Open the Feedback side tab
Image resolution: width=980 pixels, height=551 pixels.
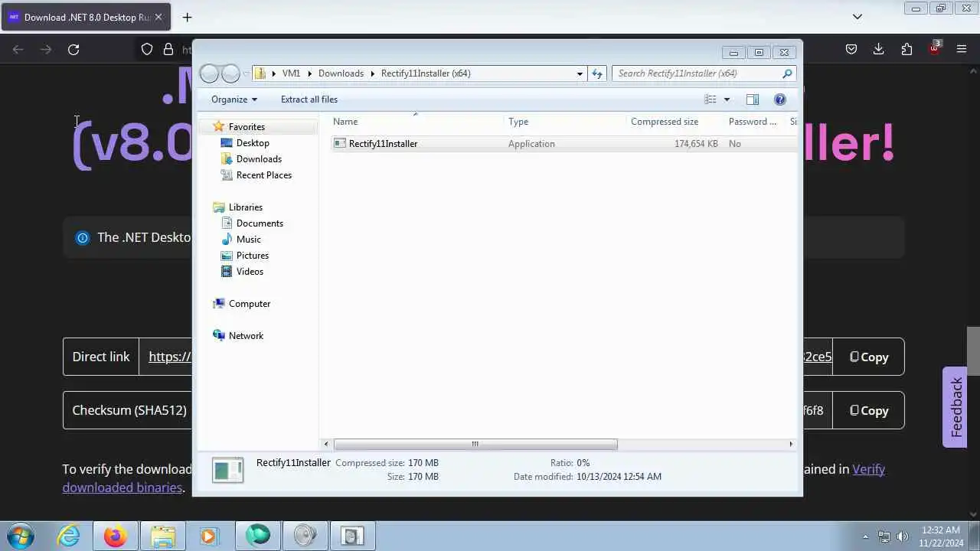955,407
